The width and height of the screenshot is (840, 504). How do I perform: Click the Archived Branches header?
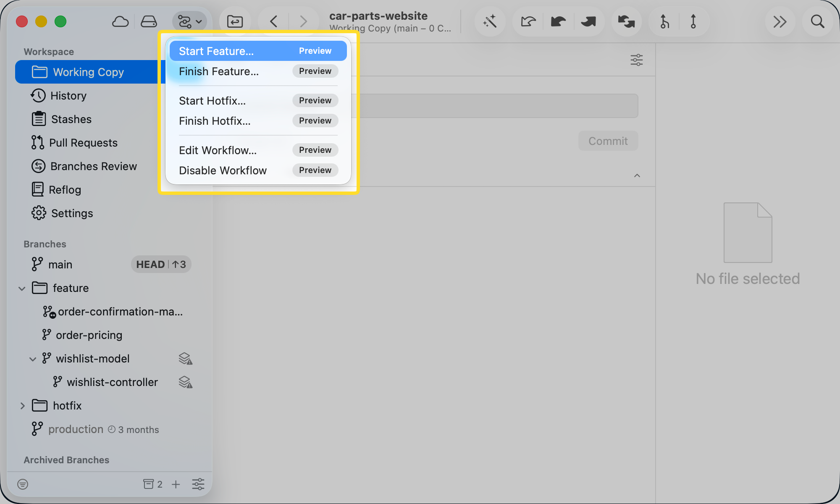[x=66, y=460]
